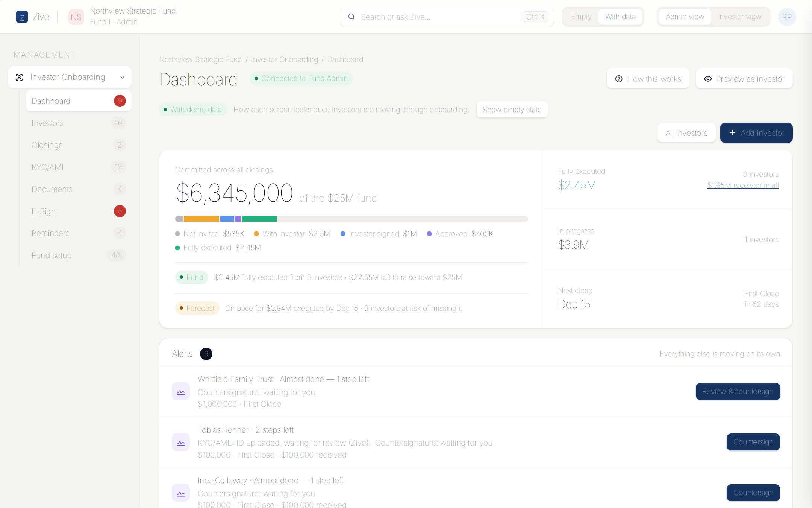Select Investor view
This screenshot has width=812, height=508.
point(739,17)
